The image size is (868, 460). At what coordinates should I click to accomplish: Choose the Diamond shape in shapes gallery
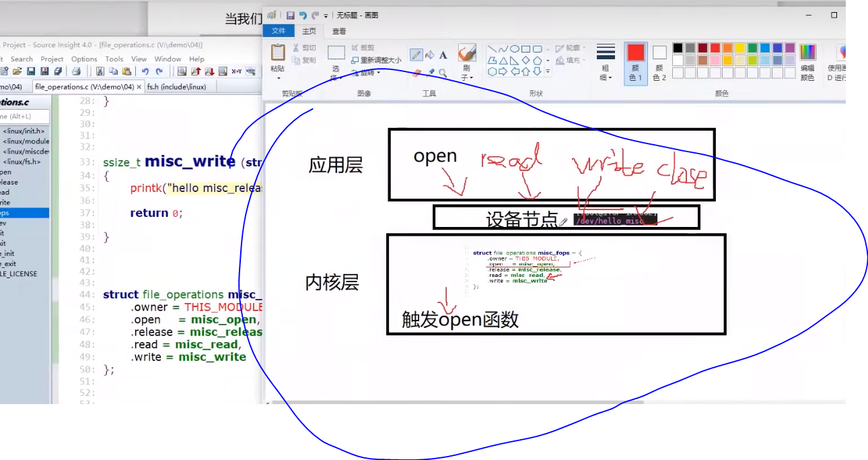526,61
